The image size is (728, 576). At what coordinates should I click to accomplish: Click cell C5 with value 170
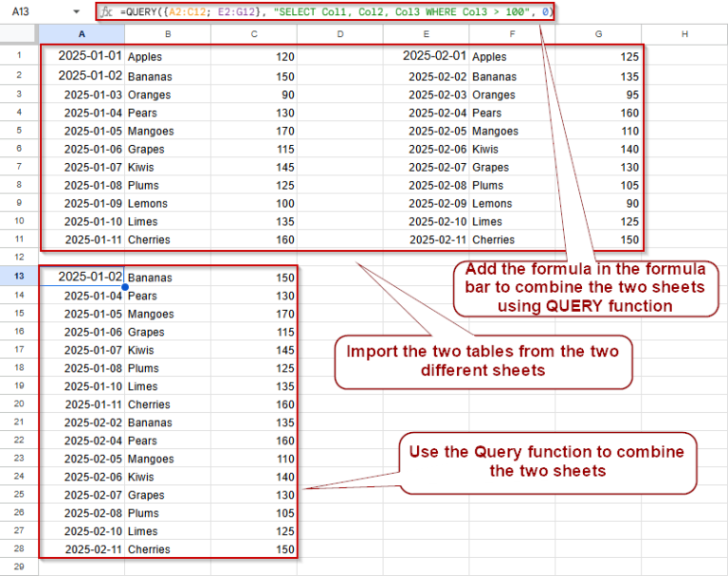coord(253,131)
